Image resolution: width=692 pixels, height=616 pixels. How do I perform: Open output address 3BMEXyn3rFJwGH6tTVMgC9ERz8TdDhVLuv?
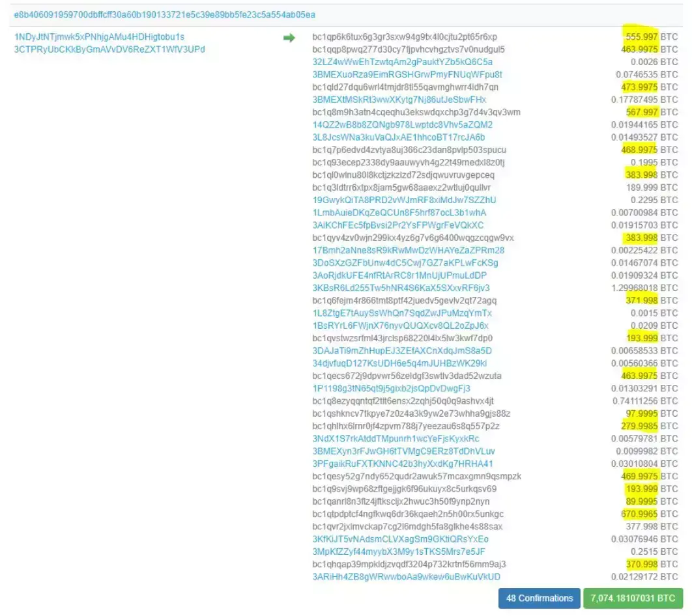[x=403, y=451]
